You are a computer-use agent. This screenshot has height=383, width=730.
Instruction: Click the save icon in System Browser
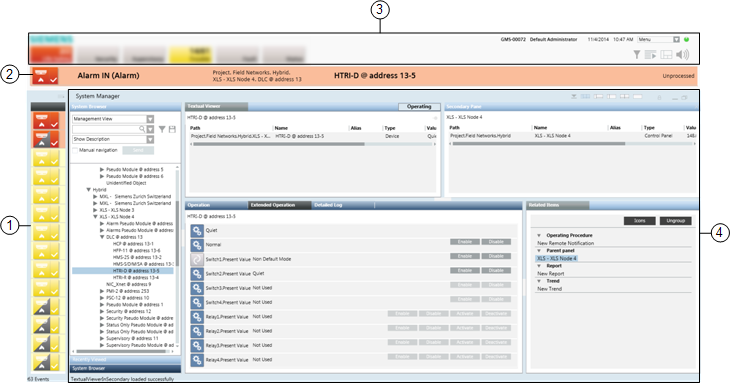pos(172,129)
